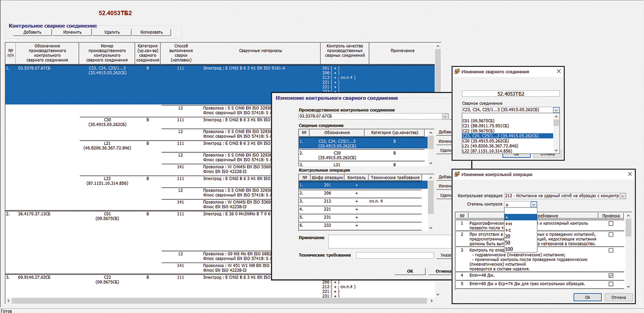Open 'Производственное контрольное соединение' dropdown
The width and height of the screenshot is (644, 313).
(445, 116)
